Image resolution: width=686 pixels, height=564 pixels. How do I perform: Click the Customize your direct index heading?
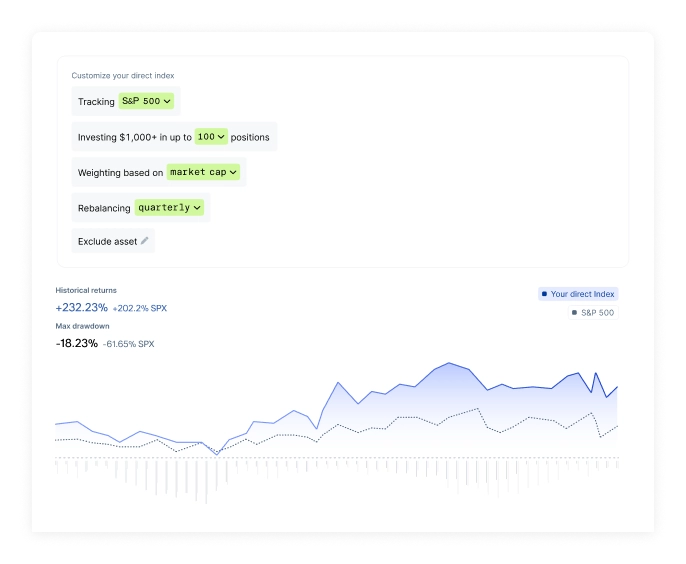pos(123,75)
